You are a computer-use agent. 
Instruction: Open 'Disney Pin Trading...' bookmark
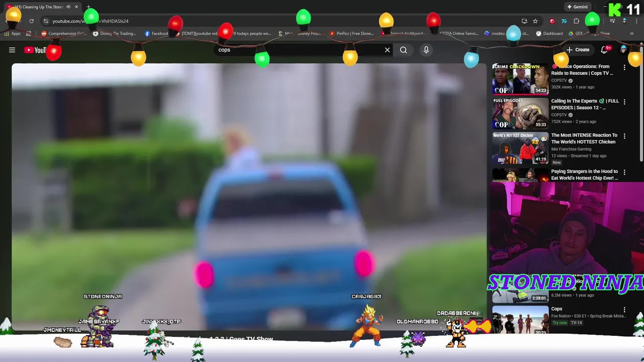click(115, 34)
